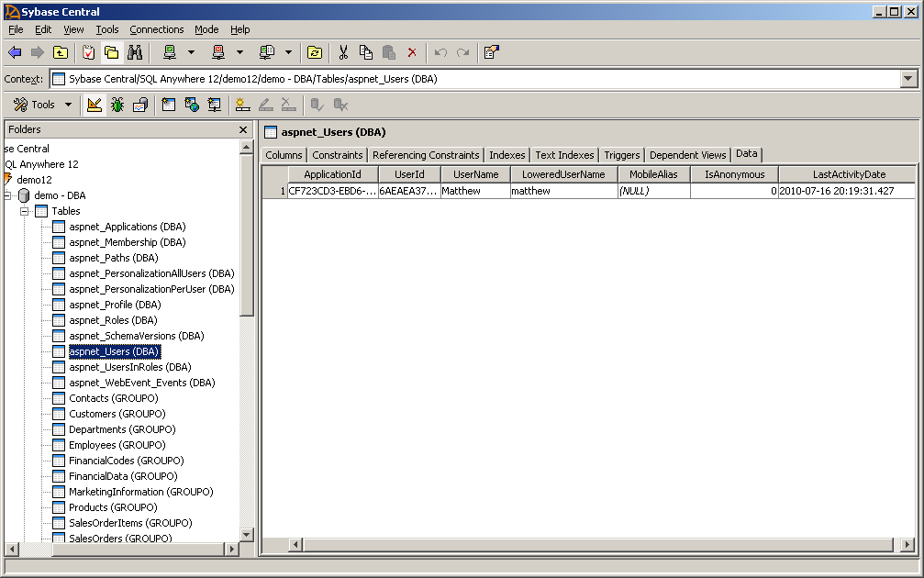Open the Help menu
The height and width of the screenshot is (578, 924).
[239, 29]
